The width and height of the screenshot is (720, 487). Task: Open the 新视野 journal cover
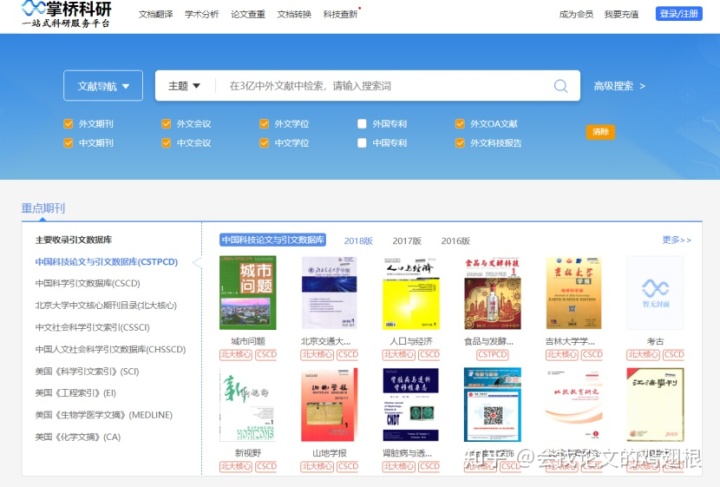tap(248, 404)
